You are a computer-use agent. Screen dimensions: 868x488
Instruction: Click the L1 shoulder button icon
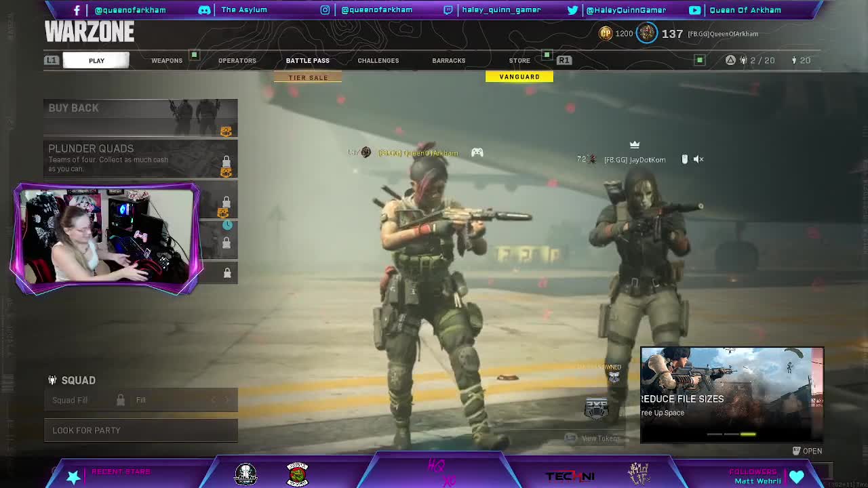[52, 60]
